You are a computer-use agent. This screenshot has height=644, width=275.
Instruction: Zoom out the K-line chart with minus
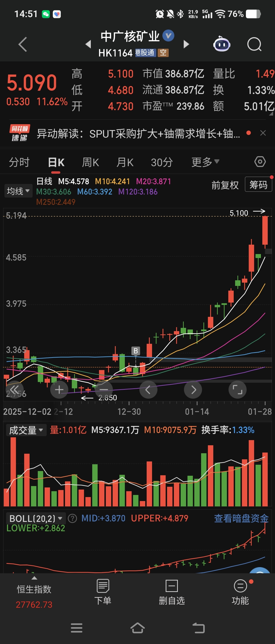tap(104, 389)
